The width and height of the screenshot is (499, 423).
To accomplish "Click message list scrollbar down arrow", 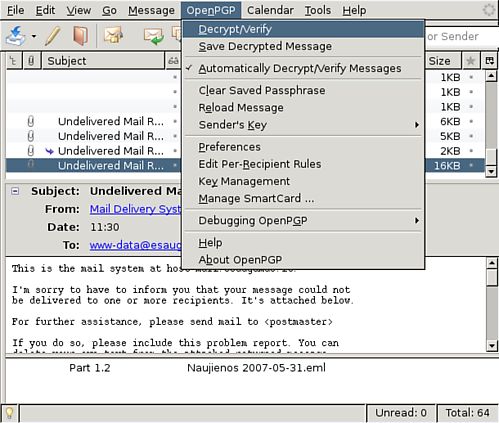I will click(x=491, y=172).
